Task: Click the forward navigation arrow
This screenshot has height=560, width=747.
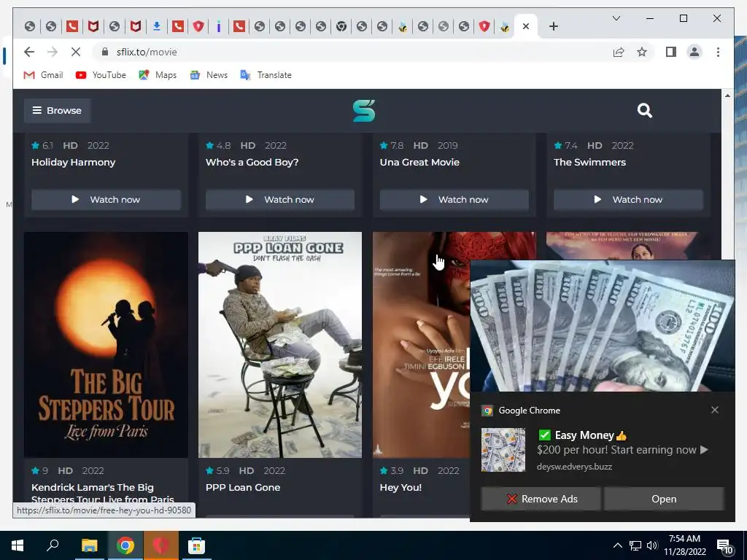Action: coord(53,52)
